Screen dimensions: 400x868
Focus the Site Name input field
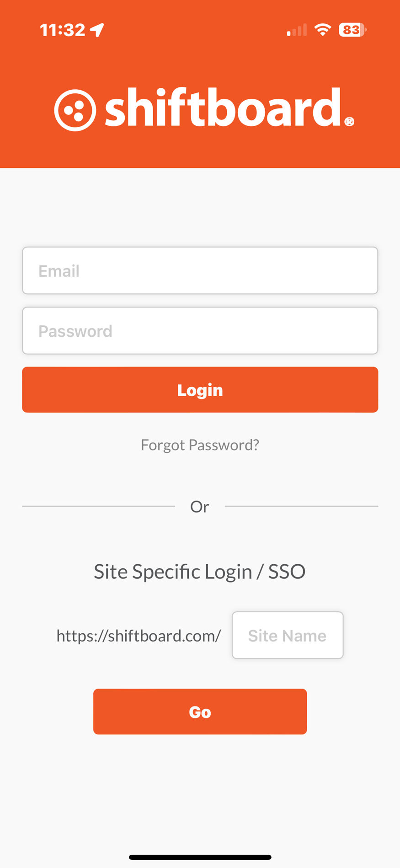(x=288, y=635)
